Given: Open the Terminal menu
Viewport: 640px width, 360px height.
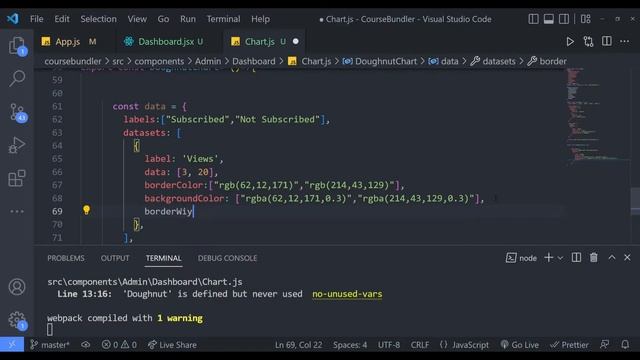Looking at the screenshot, I should [x=223, y=19].
